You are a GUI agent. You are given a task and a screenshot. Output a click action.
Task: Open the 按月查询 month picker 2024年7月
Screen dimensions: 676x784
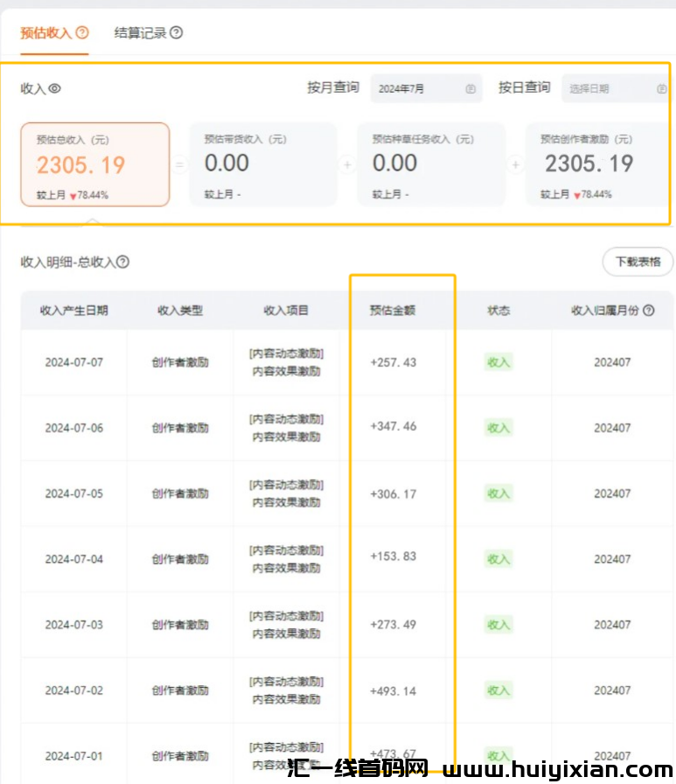426,88
